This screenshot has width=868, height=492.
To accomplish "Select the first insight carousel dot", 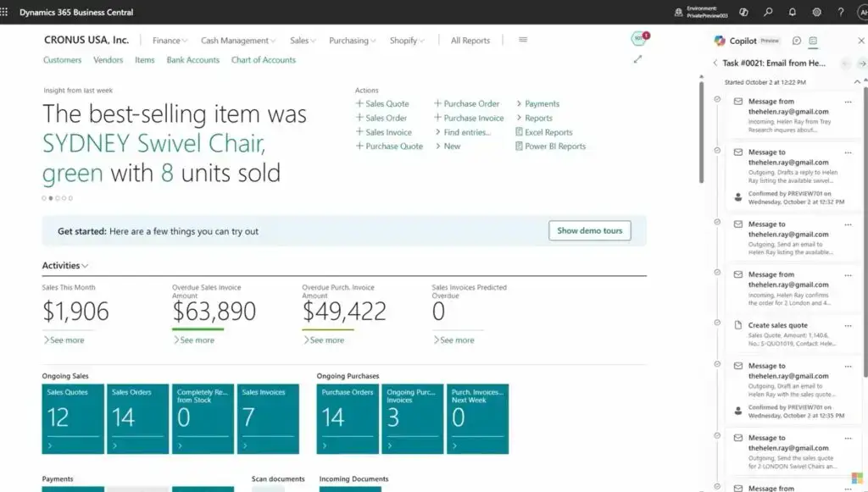I will 44,198.
